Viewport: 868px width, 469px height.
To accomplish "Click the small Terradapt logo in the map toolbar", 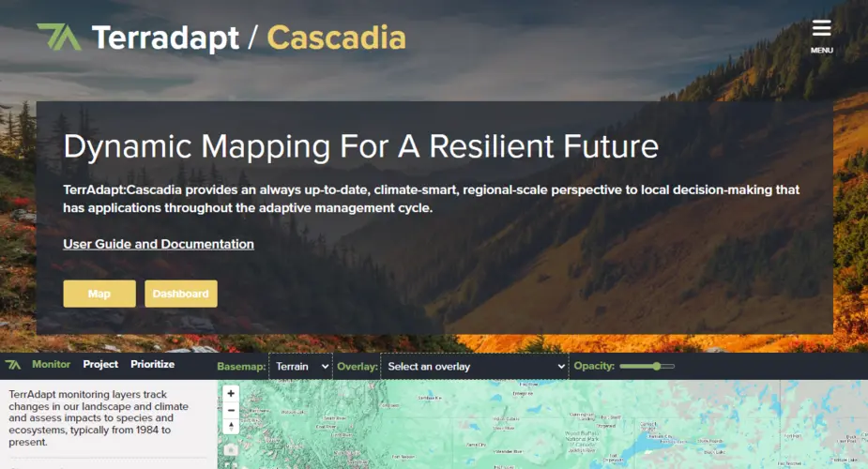I will [13, 365].
